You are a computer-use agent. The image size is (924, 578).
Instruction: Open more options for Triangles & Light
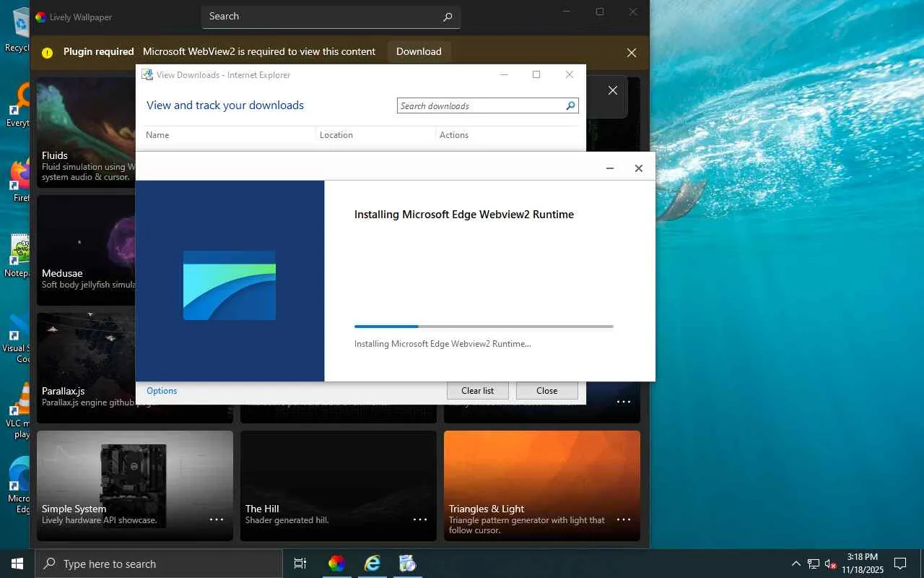624,519
